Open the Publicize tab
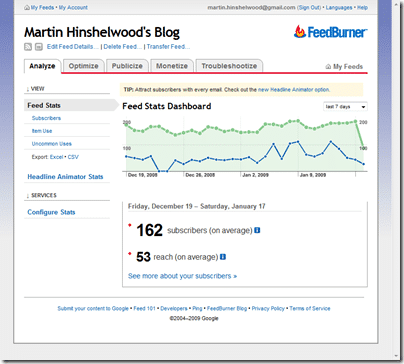The width and height of the screenshot is (404, 364). (127, 66)
